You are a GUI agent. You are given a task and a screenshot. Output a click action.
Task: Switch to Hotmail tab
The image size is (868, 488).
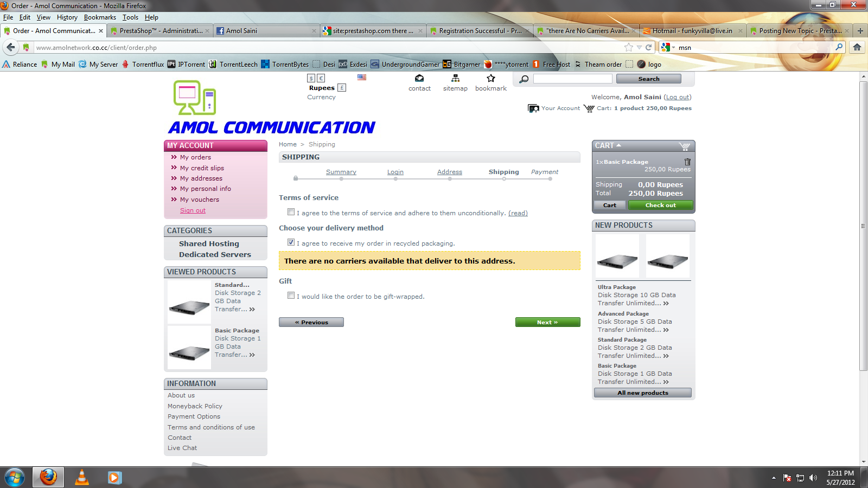click(x=692, y=31)
